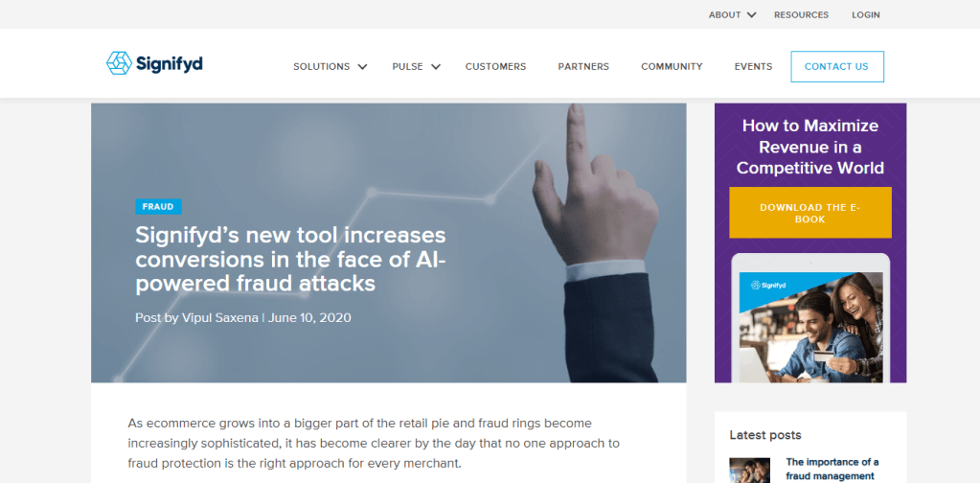
Task: Select the Fraud category tag
Action: click(x=158, y=207)
